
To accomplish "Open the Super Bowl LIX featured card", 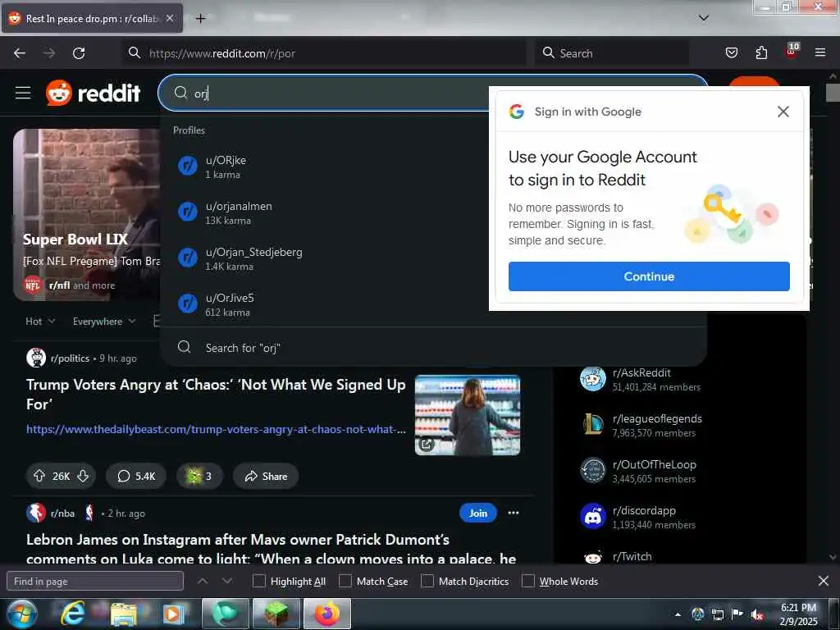I will (85, 214).
